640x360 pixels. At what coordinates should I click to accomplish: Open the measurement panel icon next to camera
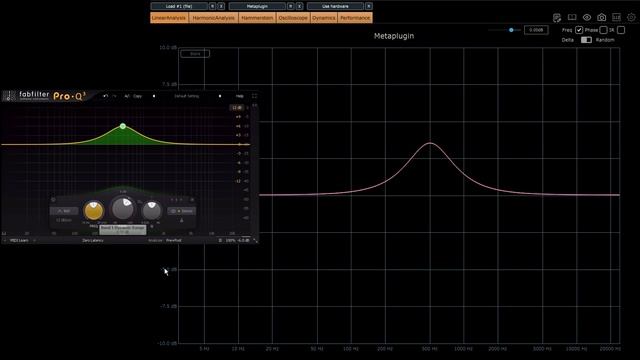click(616, 18)
